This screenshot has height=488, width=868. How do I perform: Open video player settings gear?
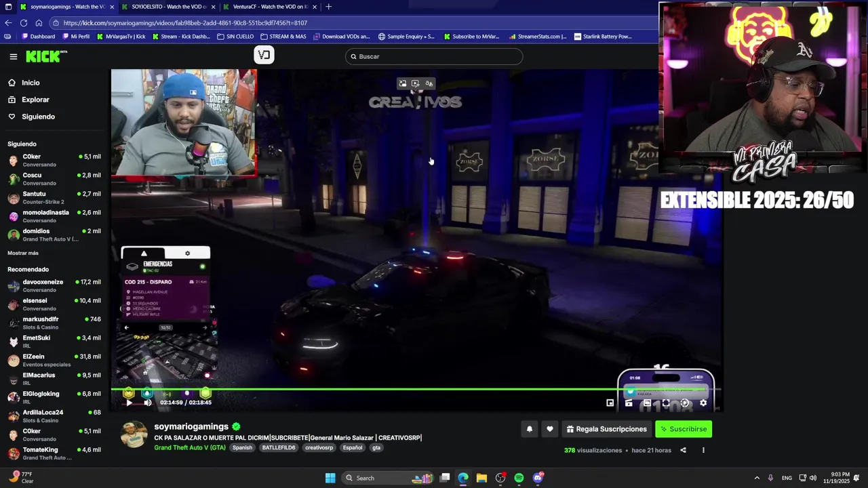click(x=703, y=403)
